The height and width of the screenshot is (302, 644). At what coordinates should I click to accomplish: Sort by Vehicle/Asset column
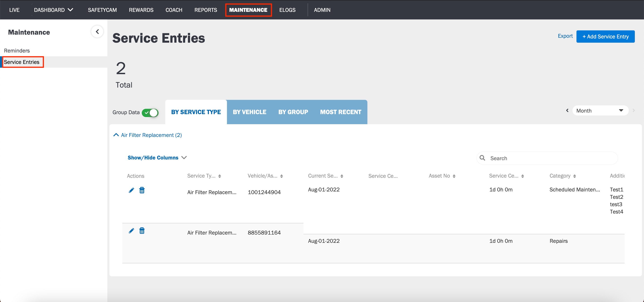click(282, 176)
